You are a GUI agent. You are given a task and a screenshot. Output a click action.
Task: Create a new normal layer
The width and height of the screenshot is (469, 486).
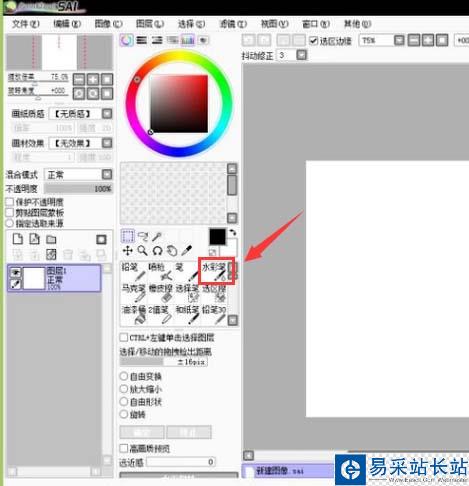[x=18, y=239]
